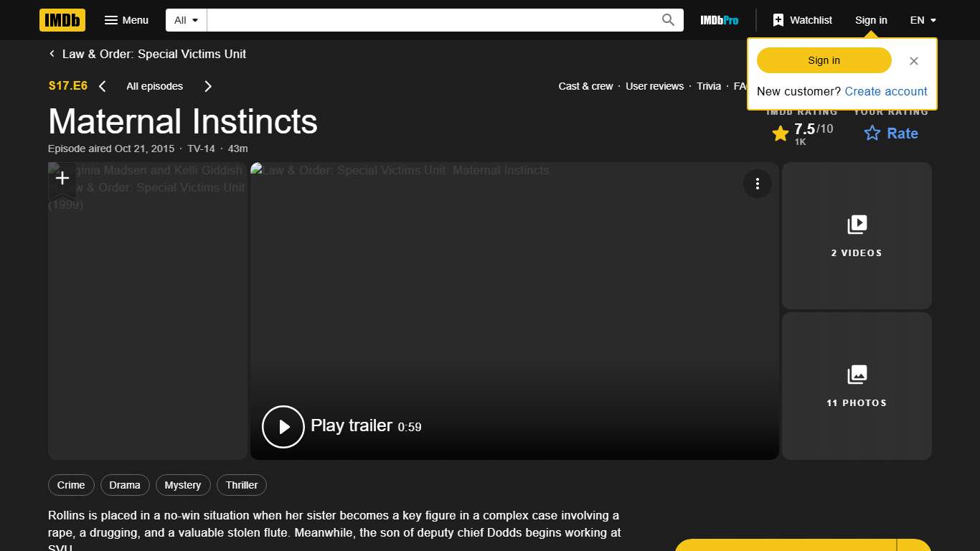Add episode poster to Watchlist with plus icon

tap(62, 178)
